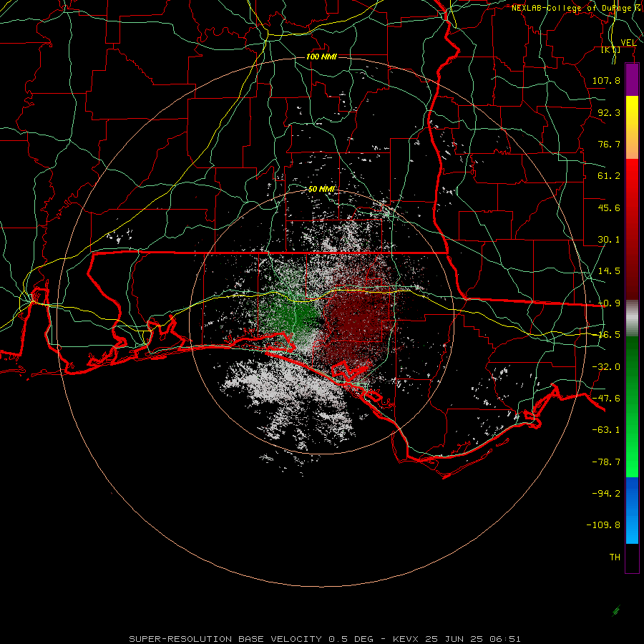Click the 100 NMI range ring label

[x=321, y=57]
